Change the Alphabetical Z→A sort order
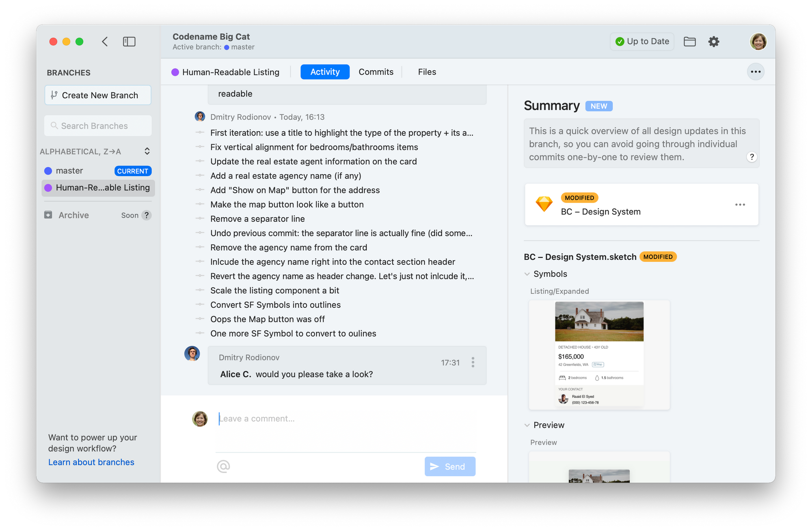The image size is (812, 531). click(95, 151)
